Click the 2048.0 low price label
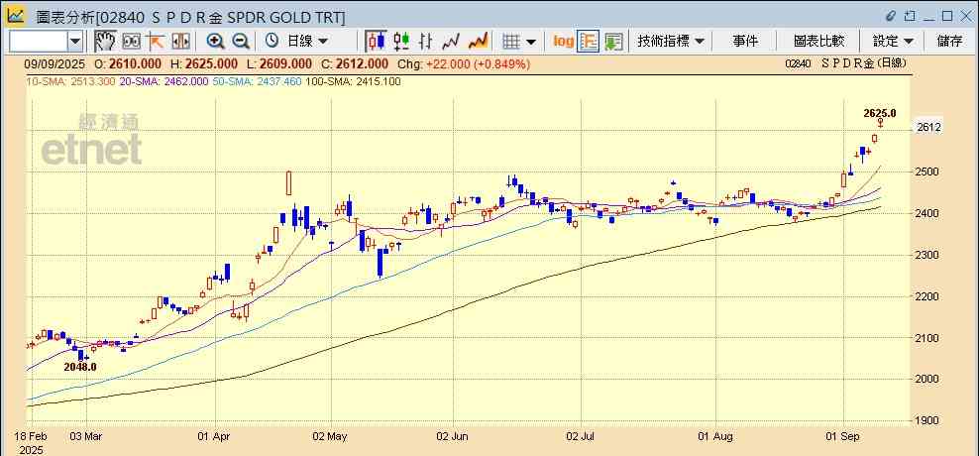980x456 pixels. (80, 367)
